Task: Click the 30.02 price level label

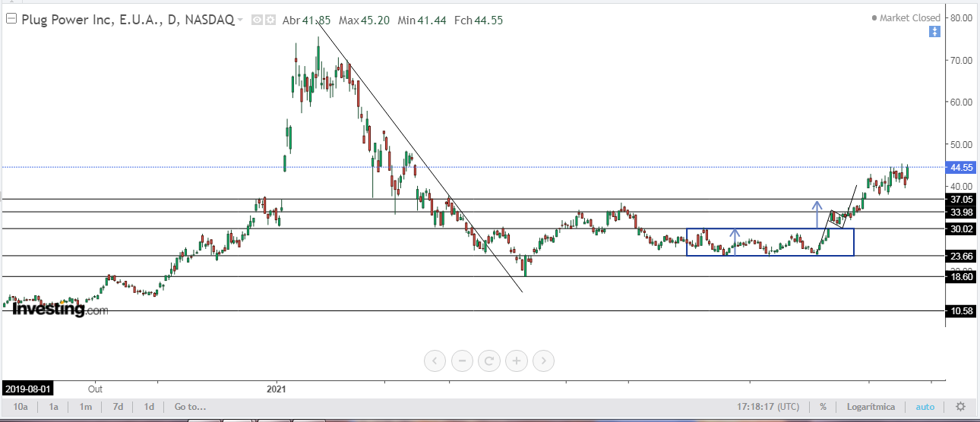Action: 962,228
